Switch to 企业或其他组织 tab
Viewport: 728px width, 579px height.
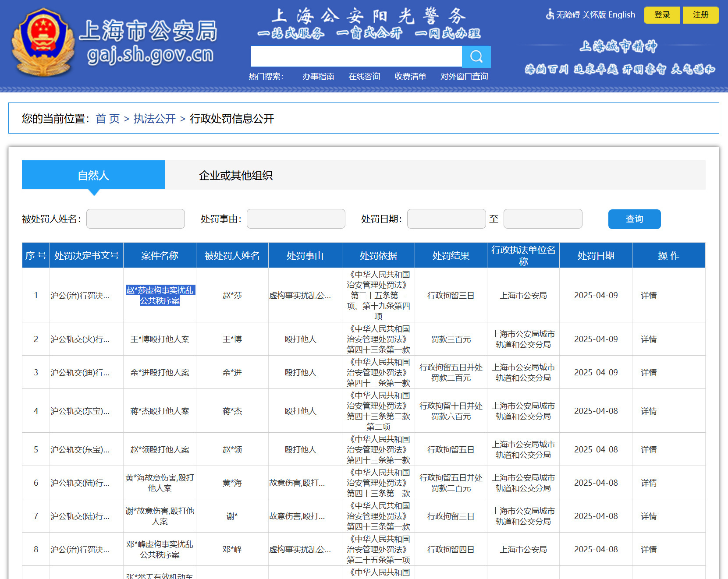point(235,175)
